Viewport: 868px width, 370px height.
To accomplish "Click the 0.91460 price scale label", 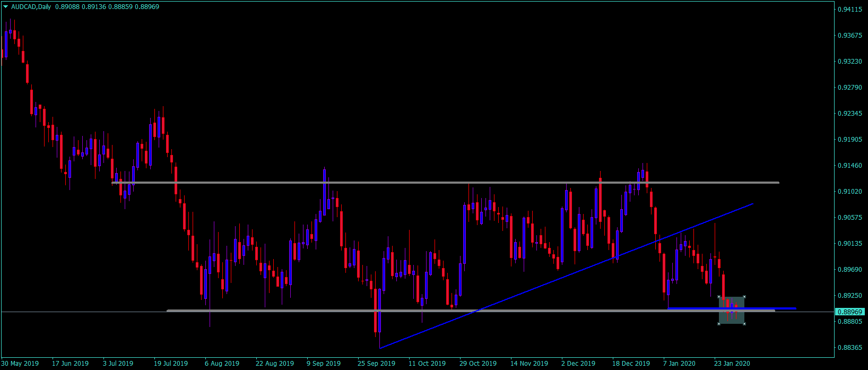I will coord(849,166).
